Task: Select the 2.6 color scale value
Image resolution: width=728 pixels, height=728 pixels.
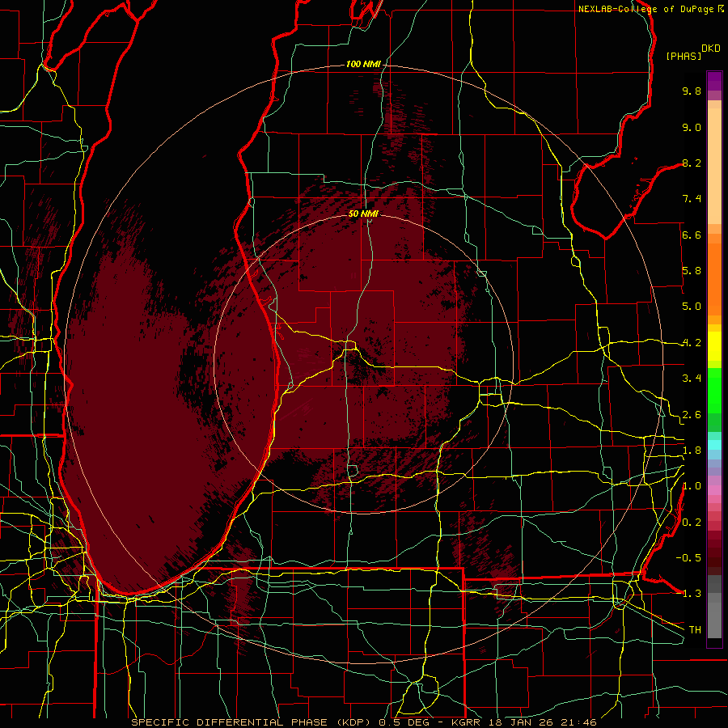Action: (x=692, y=415)
